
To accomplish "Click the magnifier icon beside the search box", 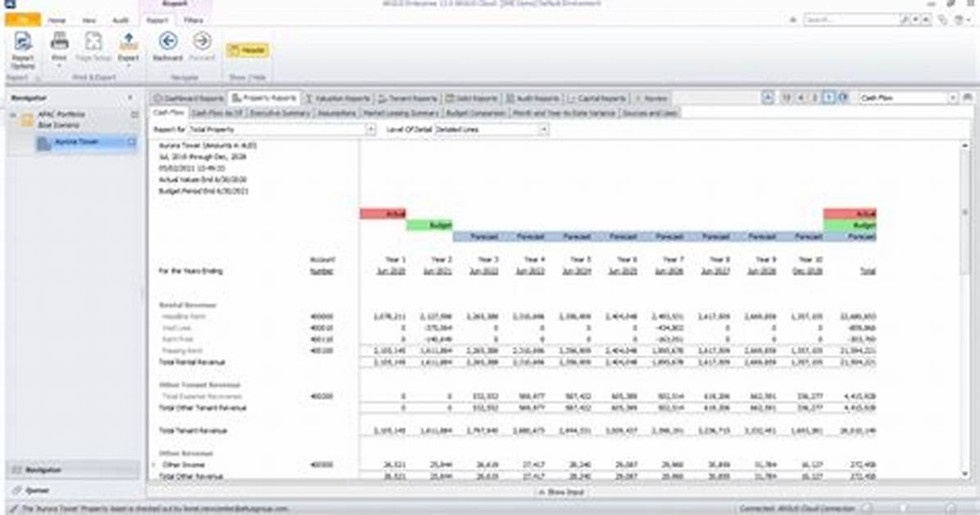I will pos(905,20).
